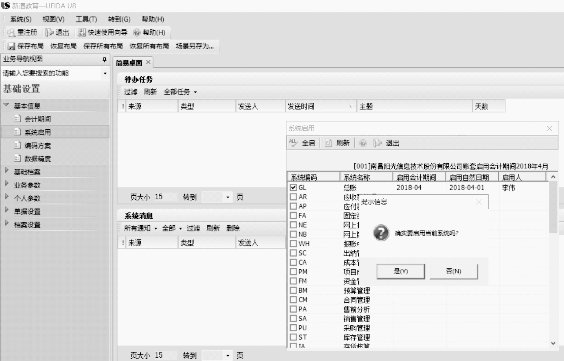Image resolution: width=564 pixels, height=361 pixels.
Task: Open the 视图(V) menu
Action: point(54,19)
